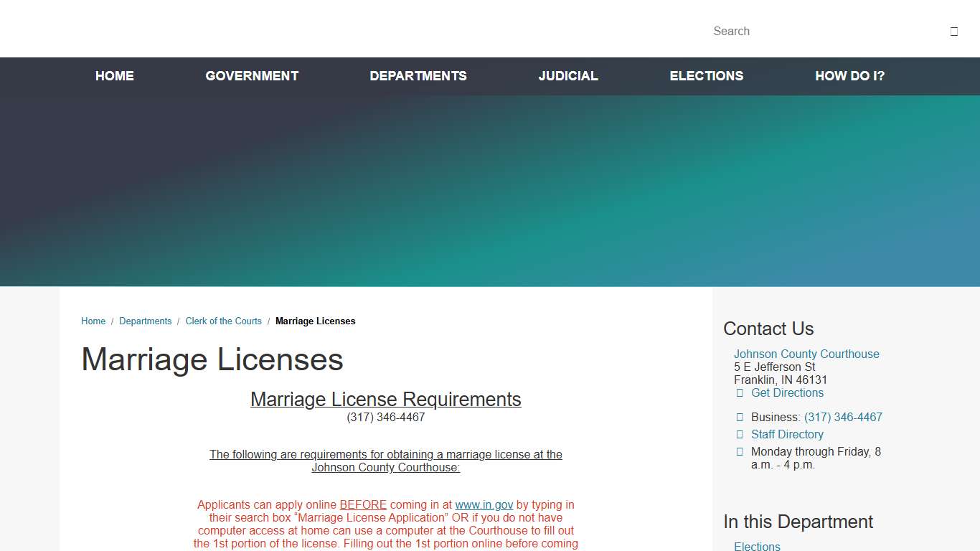
Task: Open the DEPARTMENTS navigation menu
Action: (418, 75)
